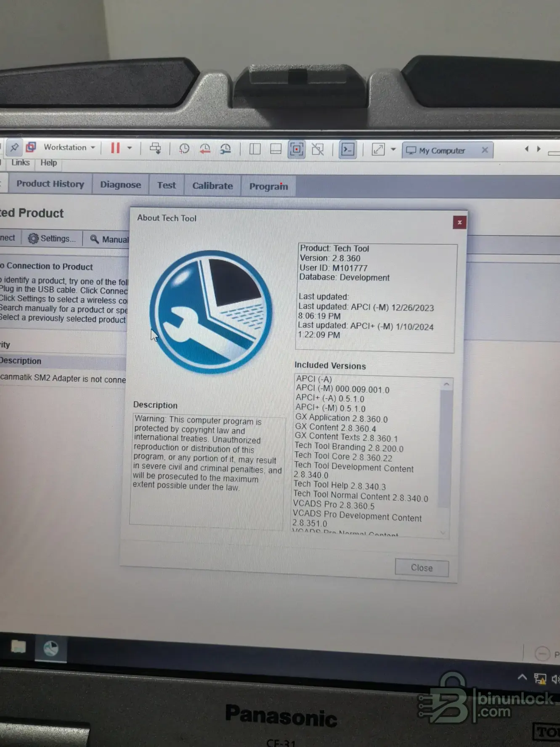
Task: Click the Unity mode icon
Action: click(318, 149)
